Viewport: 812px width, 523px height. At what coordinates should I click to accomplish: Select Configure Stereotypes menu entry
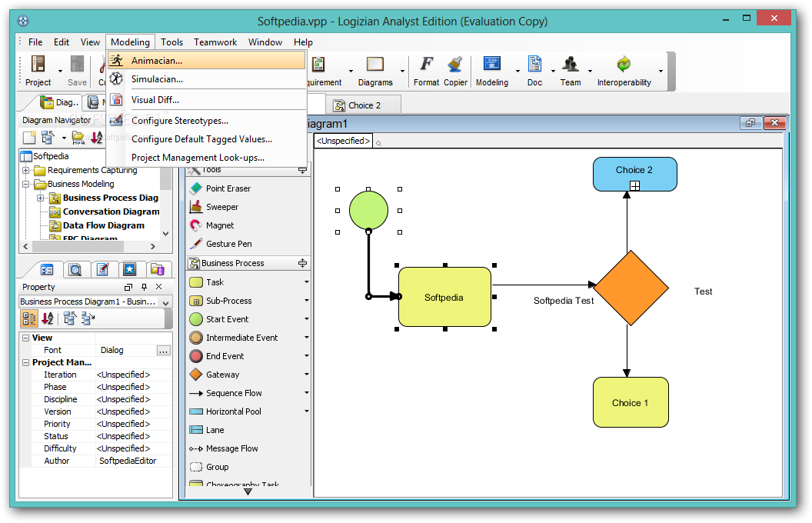coord(207,121)
